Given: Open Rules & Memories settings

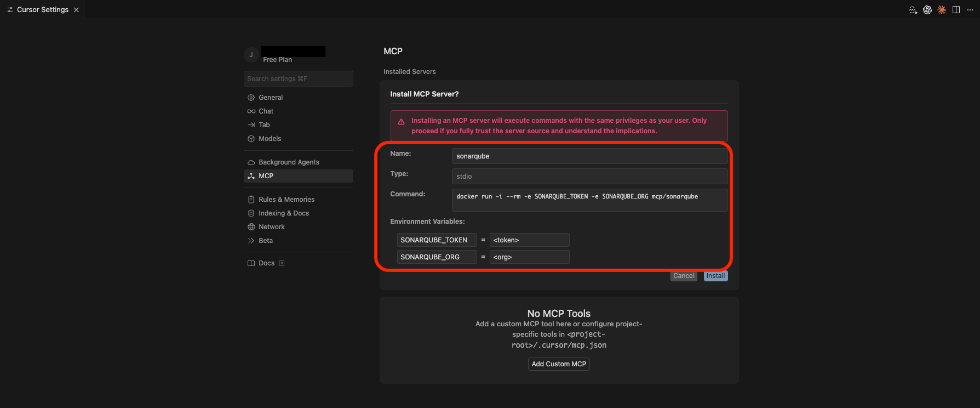Looking at the screenshot, I should point(286,200).
